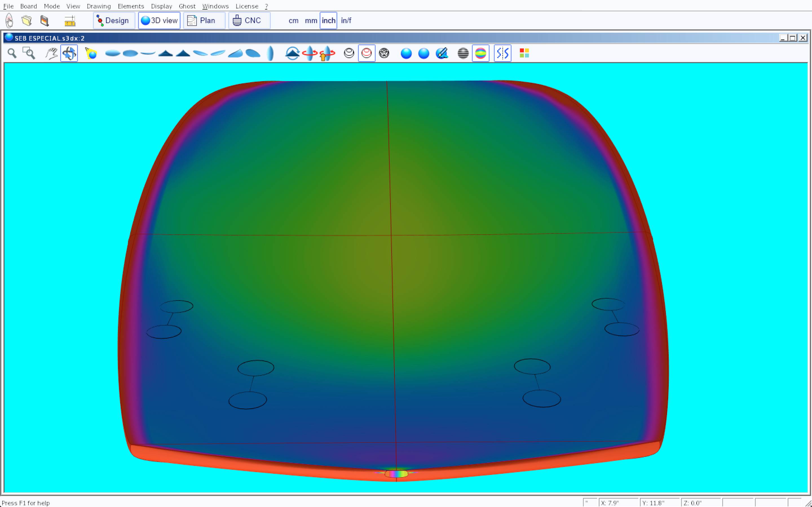Toggle the red contour ring rendering

(x=367, y=53)
